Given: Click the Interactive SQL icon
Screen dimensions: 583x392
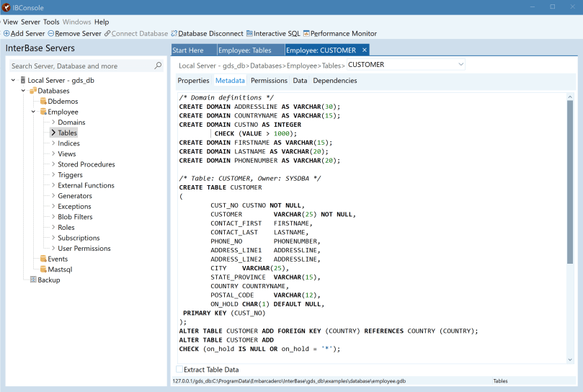Looking at the screenshot, I should 249,33.
